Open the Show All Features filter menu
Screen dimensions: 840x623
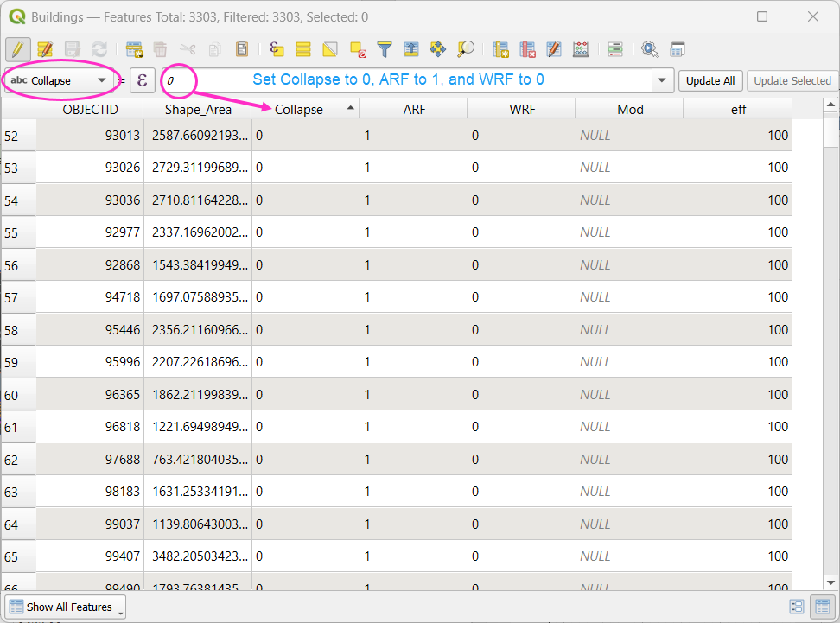tap(66, 607)
